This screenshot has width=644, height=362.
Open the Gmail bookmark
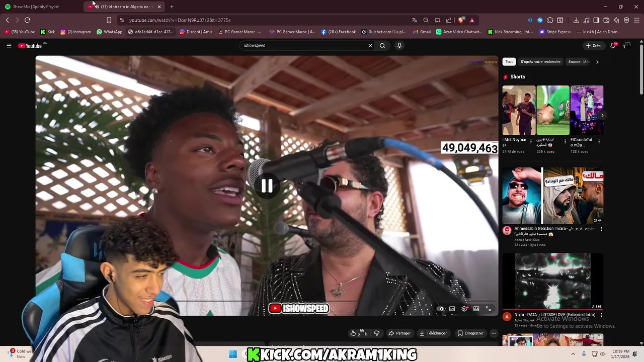coord(422,32)
